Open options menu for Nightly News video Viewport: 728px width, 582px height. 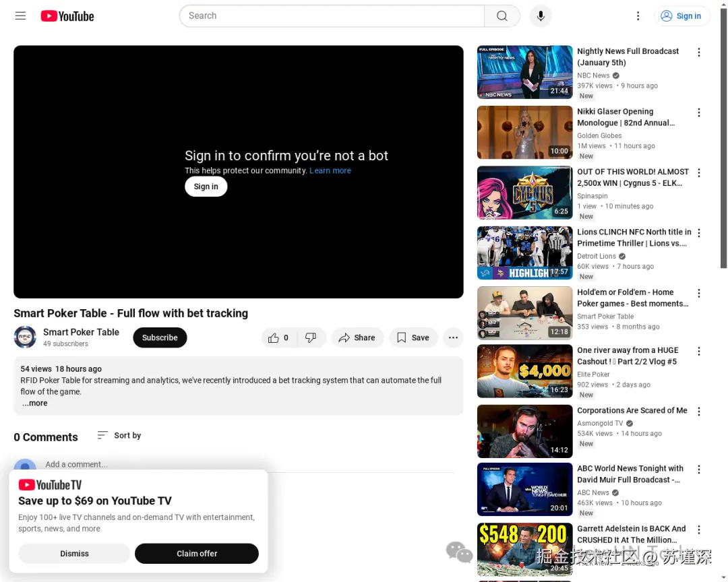[x=699, y=53]
